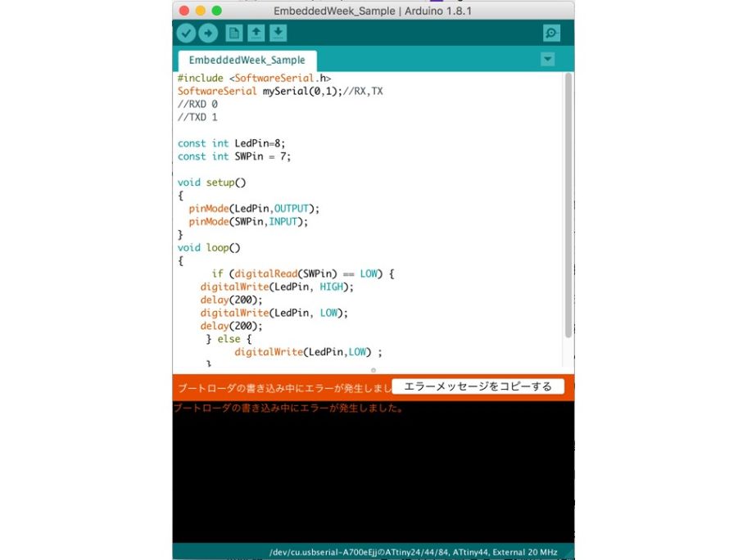Click the } else { line
The height and width of the screenshot is (560, 747).
coord(229,339)
